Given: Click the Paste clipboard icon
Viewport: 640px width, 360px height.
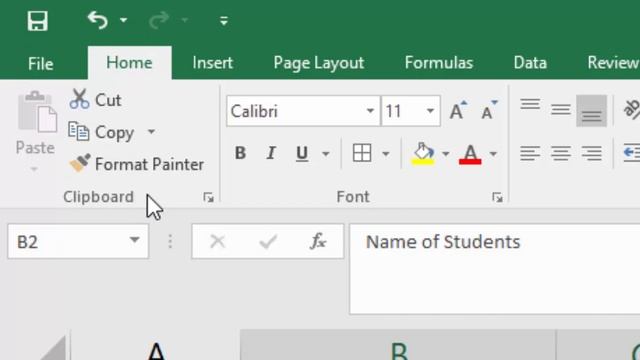Looking at the screenshot, I should 36,112.
